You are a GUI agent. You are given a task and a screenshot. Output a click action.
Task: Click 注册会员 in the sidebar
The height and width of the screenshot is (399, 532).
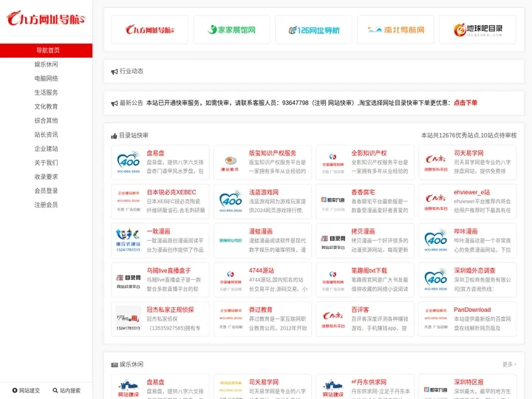[x=46, y=205]
